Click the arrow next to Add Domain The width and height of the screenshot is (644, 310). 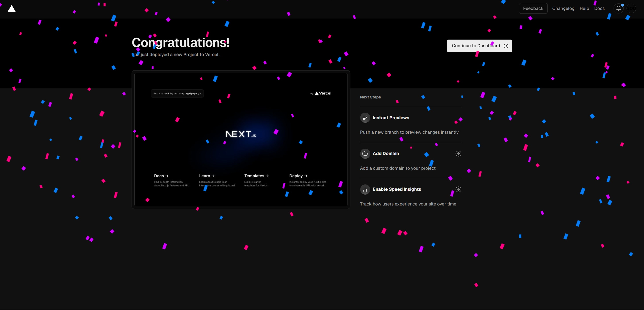(x=458, y=154)
